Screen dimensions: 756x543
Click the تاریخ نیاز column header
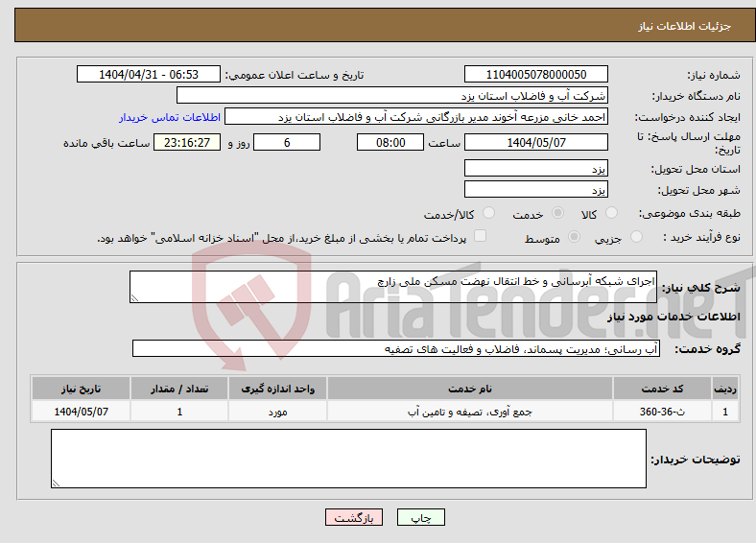click(81, 389)
